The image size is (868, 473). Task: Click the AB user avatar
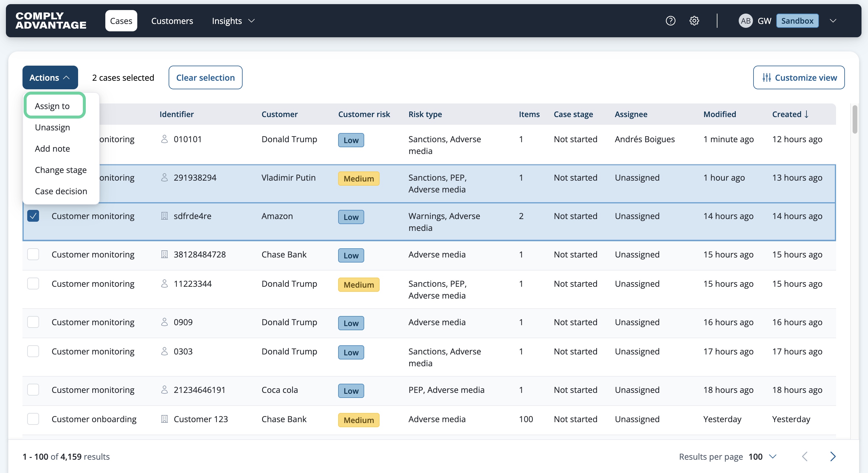click(745, 21)
